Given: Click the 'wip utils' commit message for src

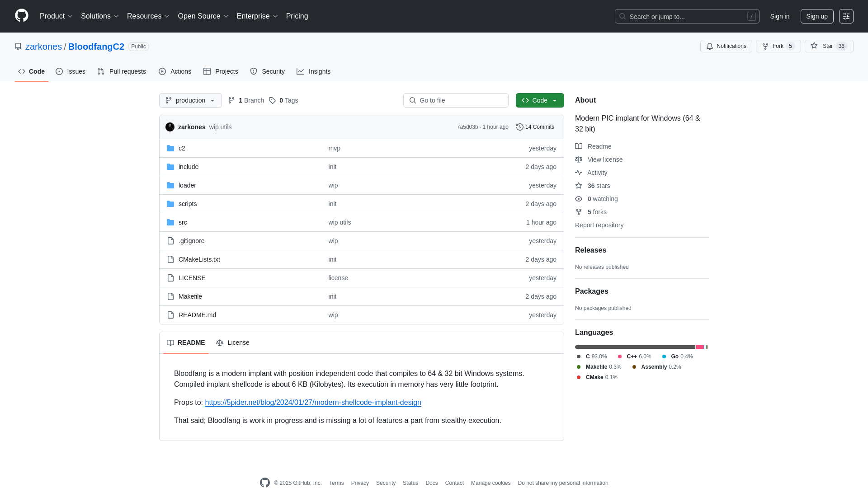Looking at the screenshot, I should tap(340, 222).
